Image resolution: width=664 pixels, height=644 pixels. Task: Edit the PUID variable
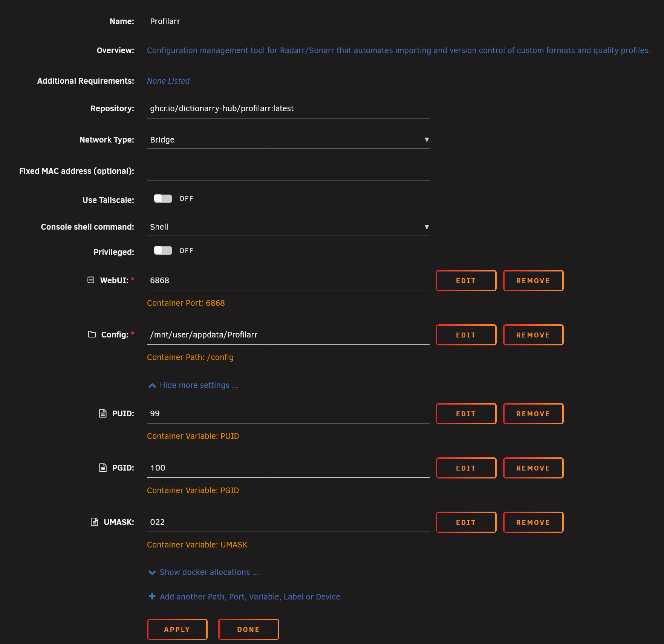point(466,414)
